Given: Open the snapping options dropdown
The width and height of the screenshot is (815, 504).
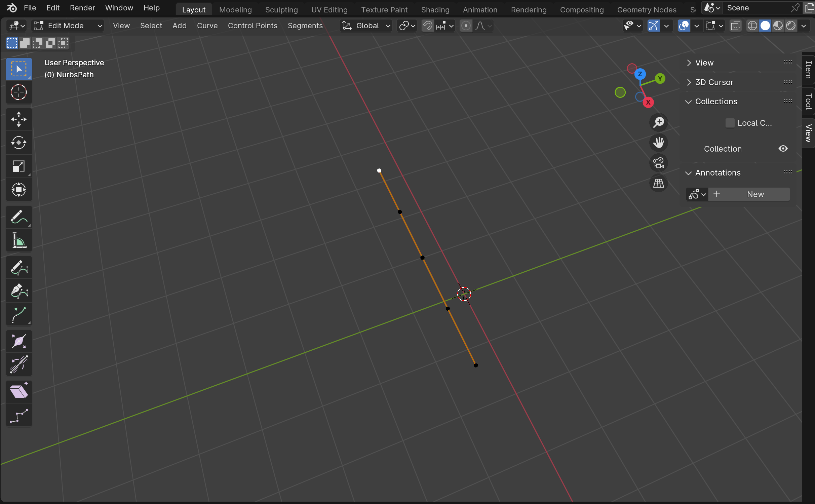Looking at the screenshot, I should click(444, 26).
